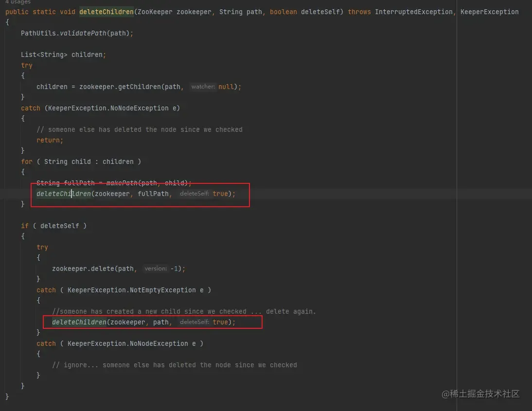Click the deleteChildren(zookeeper, path, call in the catch block
Image resolution: width=532 pixels, height=411 pixels.
click(143, 322)
